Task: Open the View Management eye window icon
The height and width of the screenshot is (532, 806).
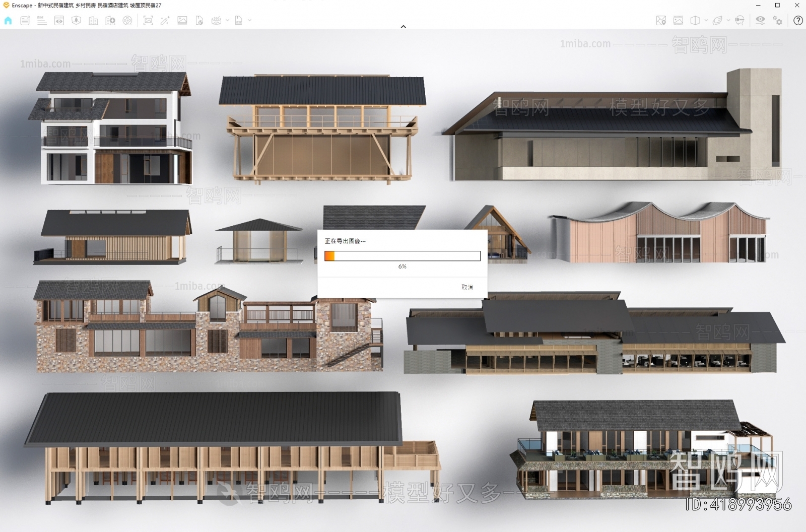Action: [59, 21]
